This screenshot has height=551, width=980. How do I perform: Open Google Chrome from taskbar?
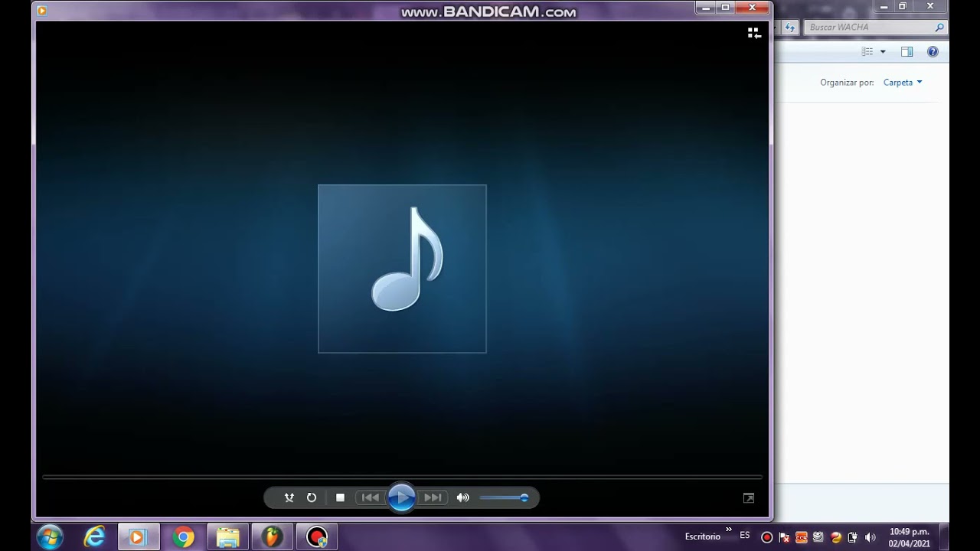click(183, 536)
